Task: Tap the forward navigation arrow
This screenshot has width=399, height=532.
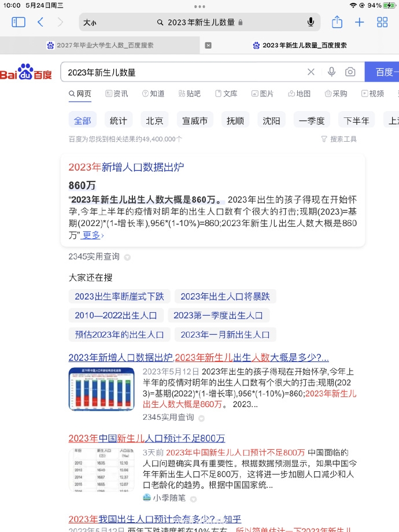Action: (60, 23)
